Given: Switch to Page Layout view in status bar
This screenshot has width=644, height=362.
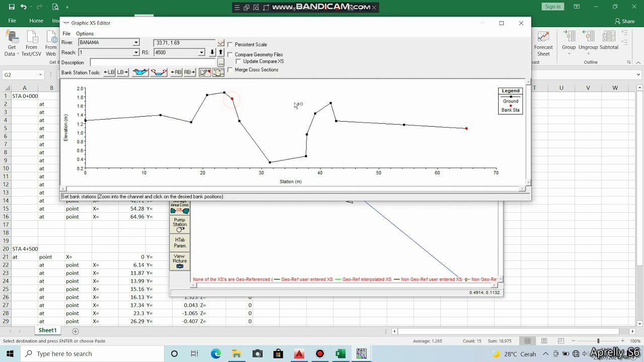Looking at the screenshot, I should pos(544,341).
